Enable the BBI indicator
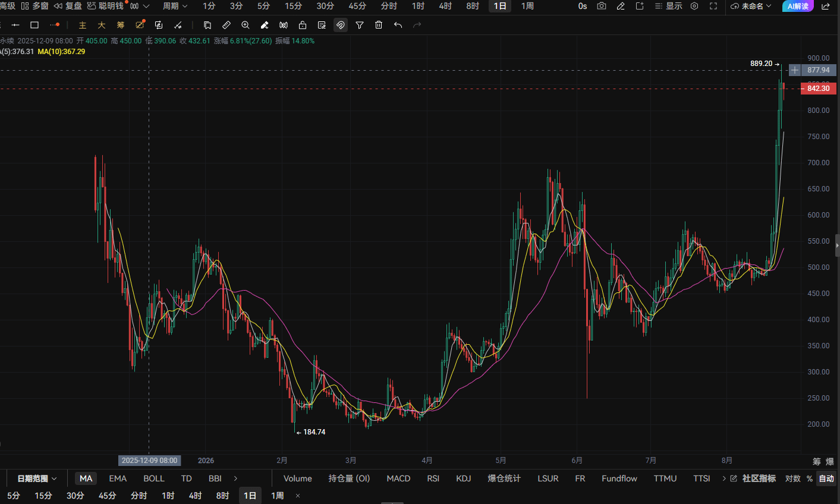 [215, 478]
